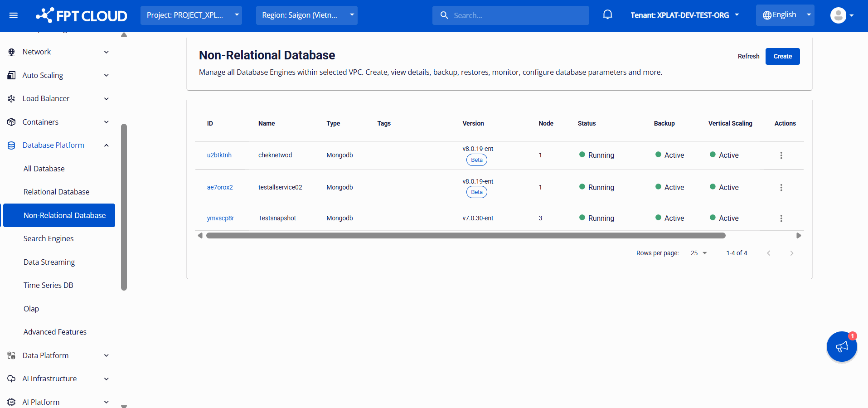This screenshot has width=868, height=408.
Task: Click the Database Platform sidebar icon
Action: [11, 146]
